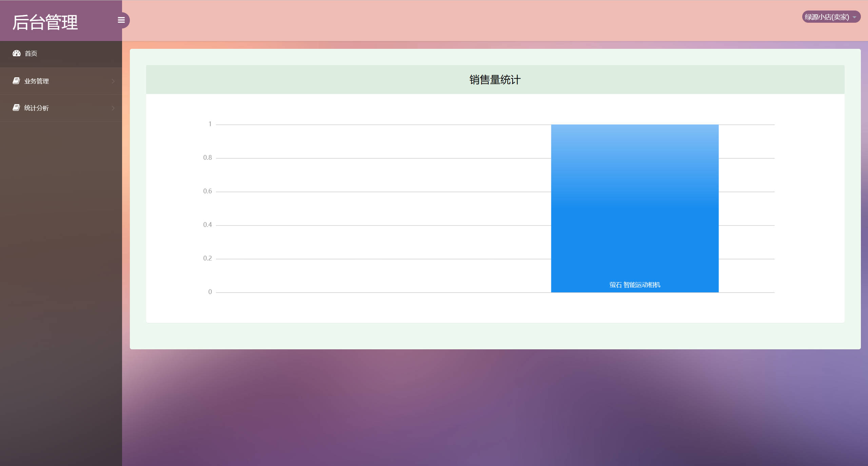868x466 pixels.
Task: Click the y-axis label 1 at top
Action: [210, 124]
